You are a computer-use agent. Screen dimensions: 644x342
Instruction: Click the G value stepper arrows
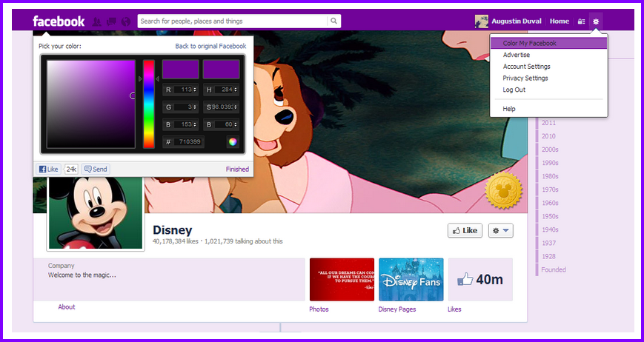pos(195,107)
